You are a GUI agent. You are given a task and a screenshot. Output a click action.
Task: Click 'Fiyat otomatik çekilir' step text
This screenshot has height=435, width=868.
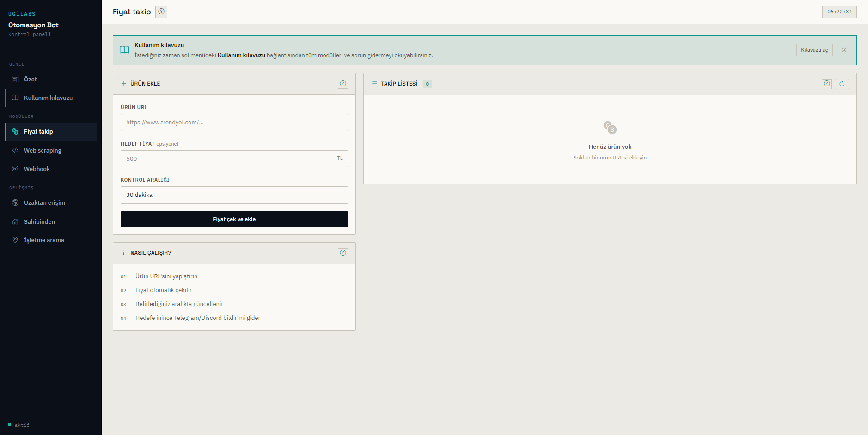coord(164,290)
